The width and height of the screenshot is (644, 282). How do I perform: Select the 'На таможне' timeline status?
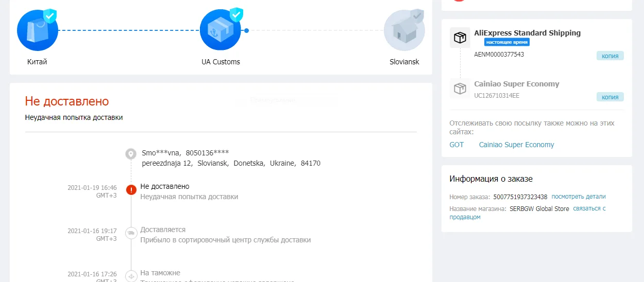coord(160,273)
